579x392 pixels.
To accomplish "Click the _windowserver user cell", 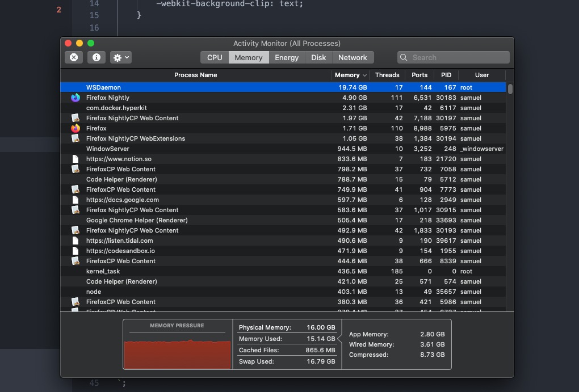I will click(482, 149).
